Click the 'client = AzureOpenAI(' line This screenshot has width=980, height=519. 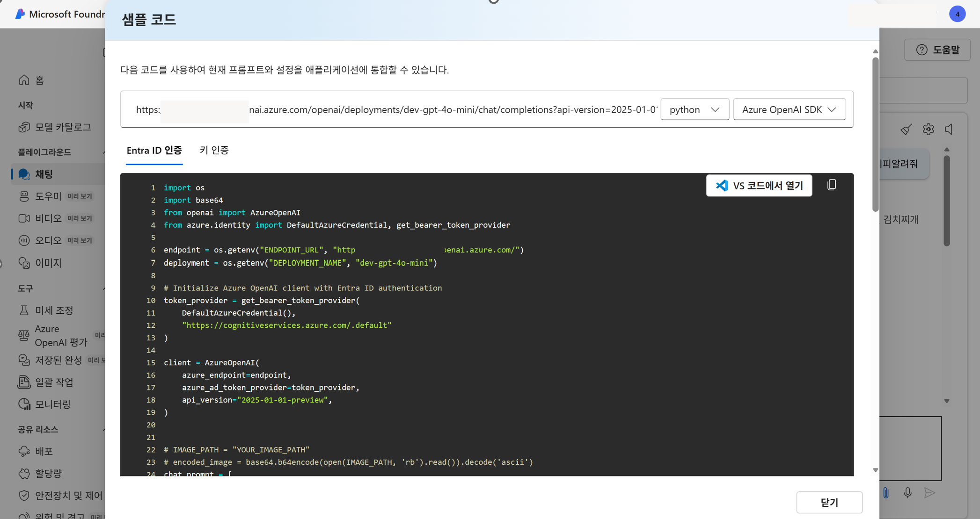click(x=211, y=363)
